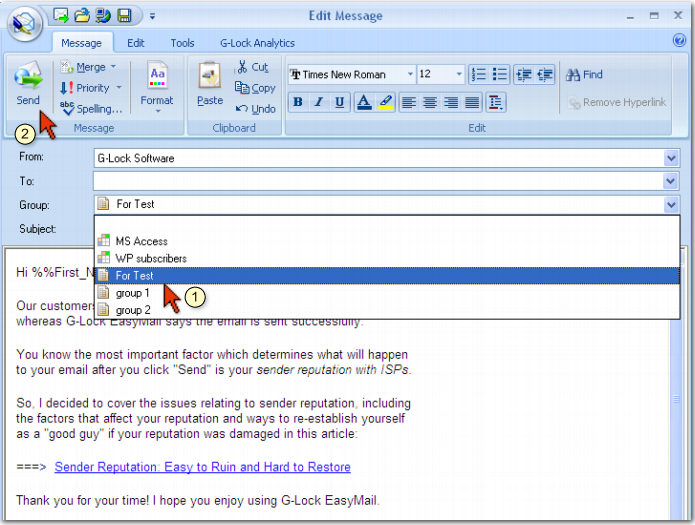
Task: Open the G-Lock Analytics tab
Action: [258, 43]
